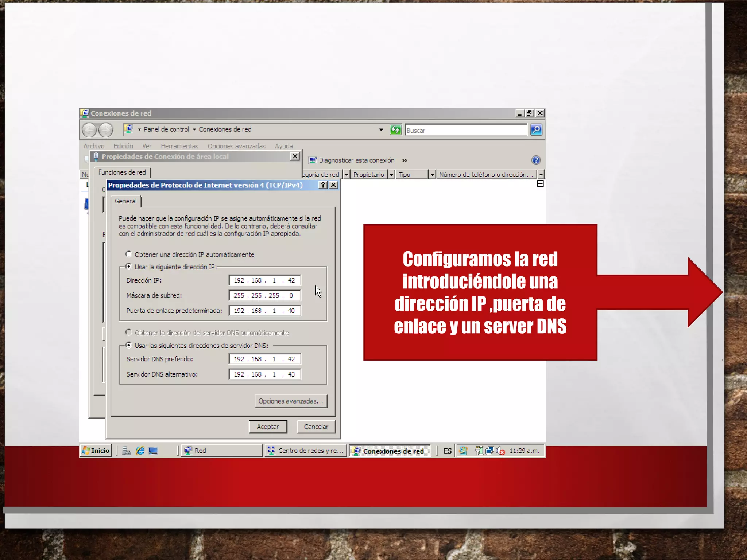Viewport: 747px width, 560px height.
Task: Click the Cancelar button
Action: click(x=316, y=427)
